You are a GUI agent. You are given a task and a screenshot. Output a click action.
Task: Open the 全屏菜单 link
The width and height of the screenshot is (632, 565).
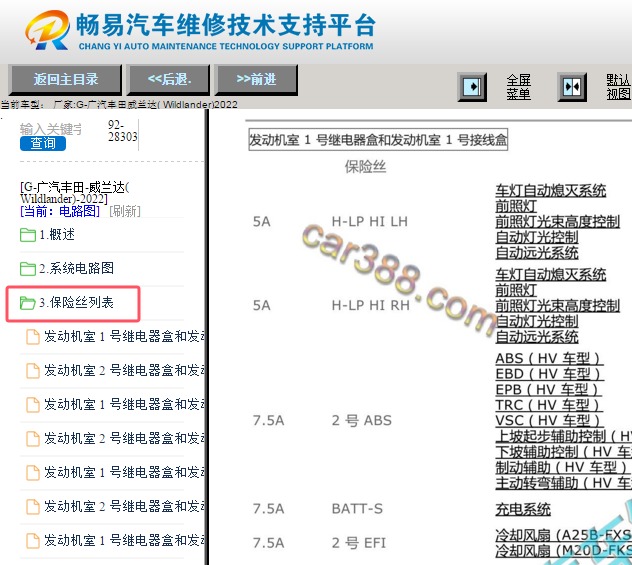point(518,87)
